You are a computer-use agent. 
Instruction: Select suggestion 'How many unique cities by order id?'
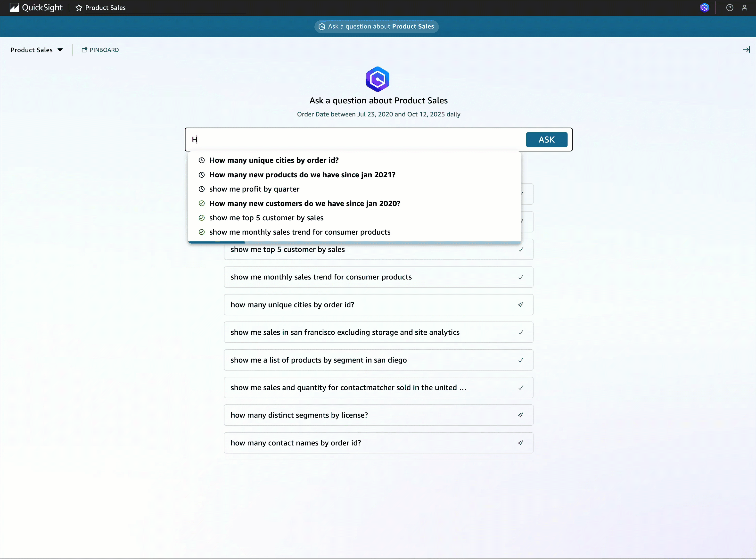pyautogui.click(x=274, y=160)
